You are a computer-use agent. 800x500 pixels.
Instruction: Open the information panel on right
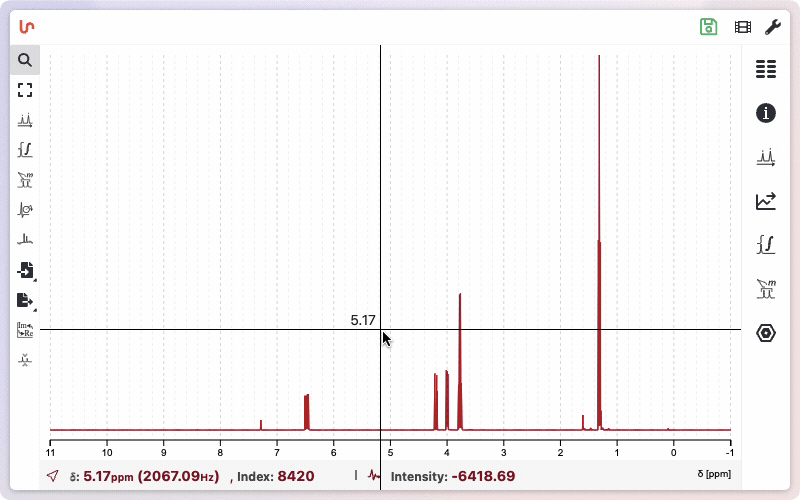click(x=766, y=113)
